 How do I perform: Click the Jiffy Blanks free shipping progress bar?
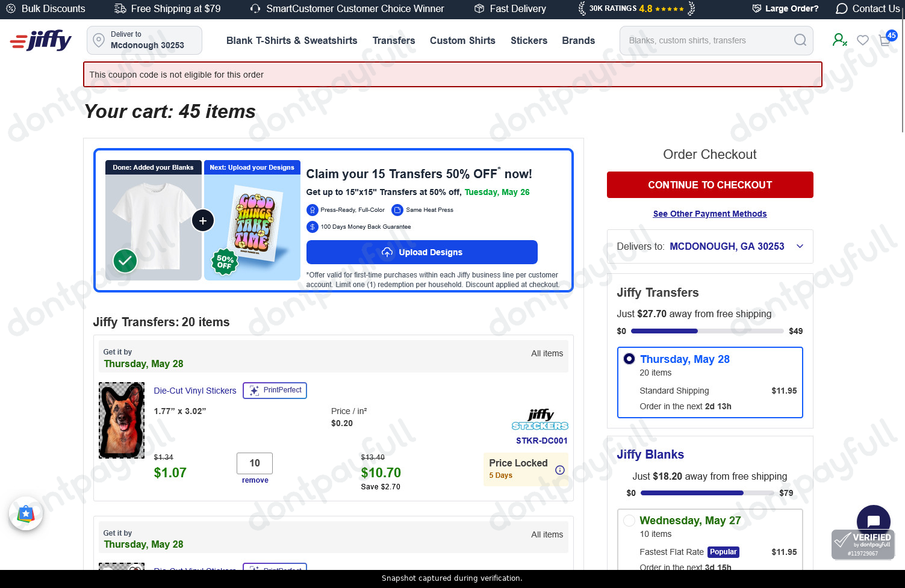(708, 493)
